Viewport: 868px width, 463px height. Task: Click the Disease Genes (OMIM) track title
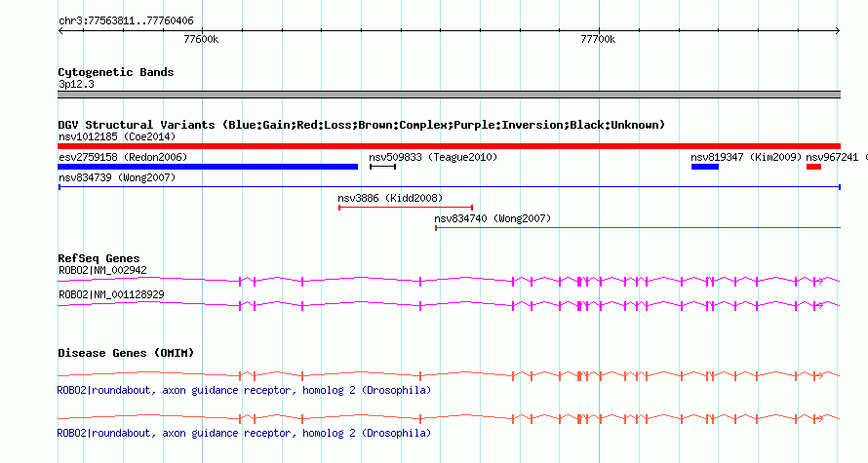tap(126, 353)
